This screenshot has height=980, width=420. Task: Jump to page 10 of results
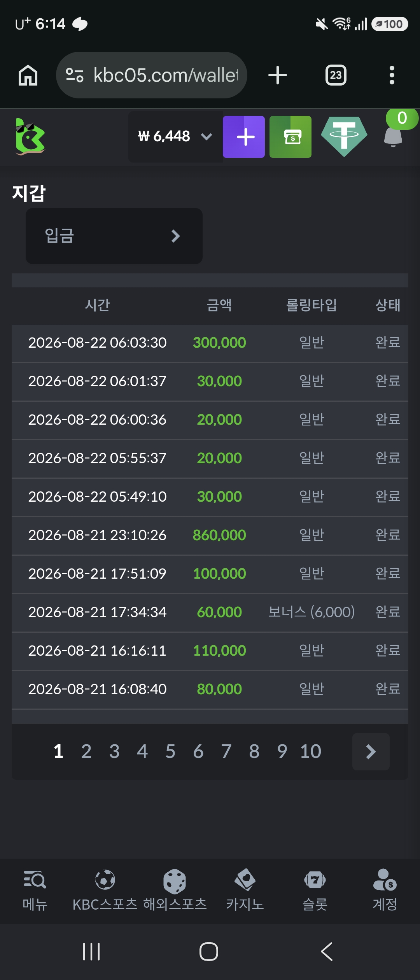pyautogui.click(x=311, y=751)
